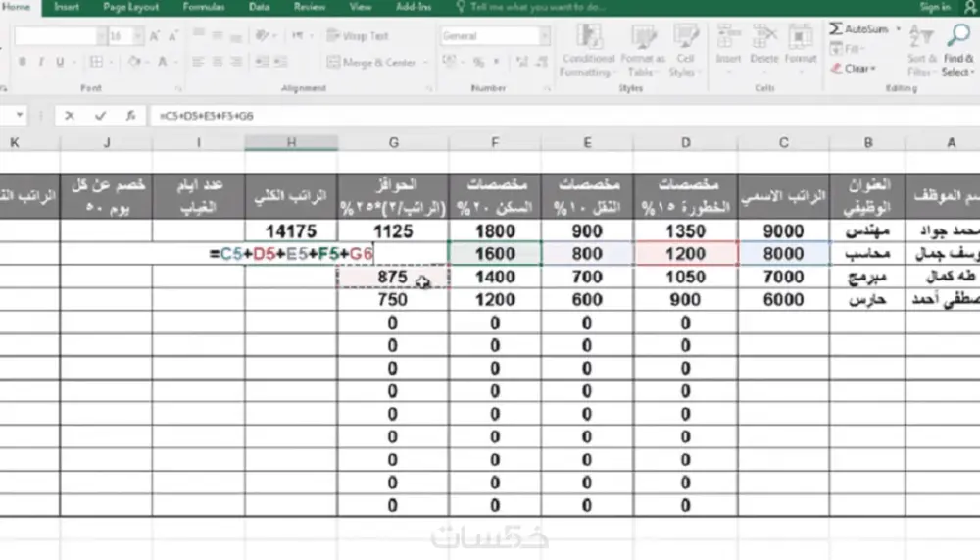980x560 pixels.
Task: Increase indent
Action: pos(281,62)
